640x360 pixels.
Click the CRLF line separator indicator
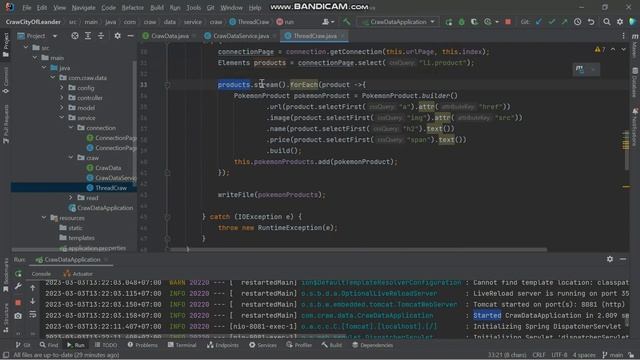539,355
